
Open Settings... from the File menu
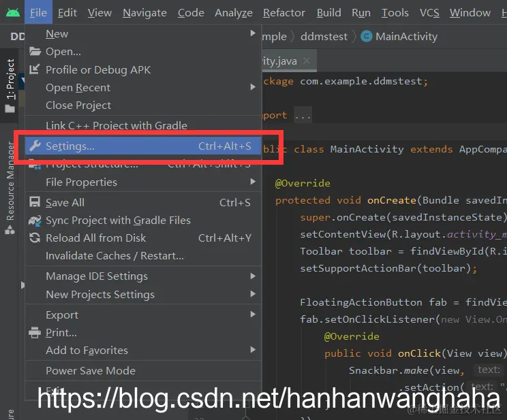tap(143, 146)
